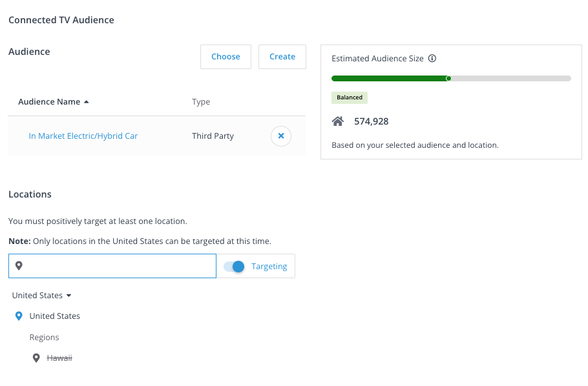Remove the In Market Electric/Hybrid Car audience
This screenshot has width=588, height=386.
[280, 136]
